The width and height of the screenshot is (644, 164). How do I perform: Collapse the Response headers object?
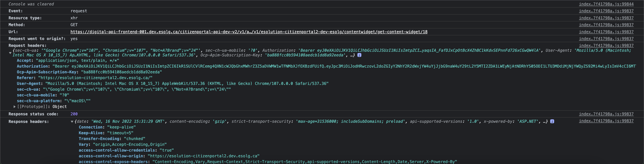pos(72,122)
